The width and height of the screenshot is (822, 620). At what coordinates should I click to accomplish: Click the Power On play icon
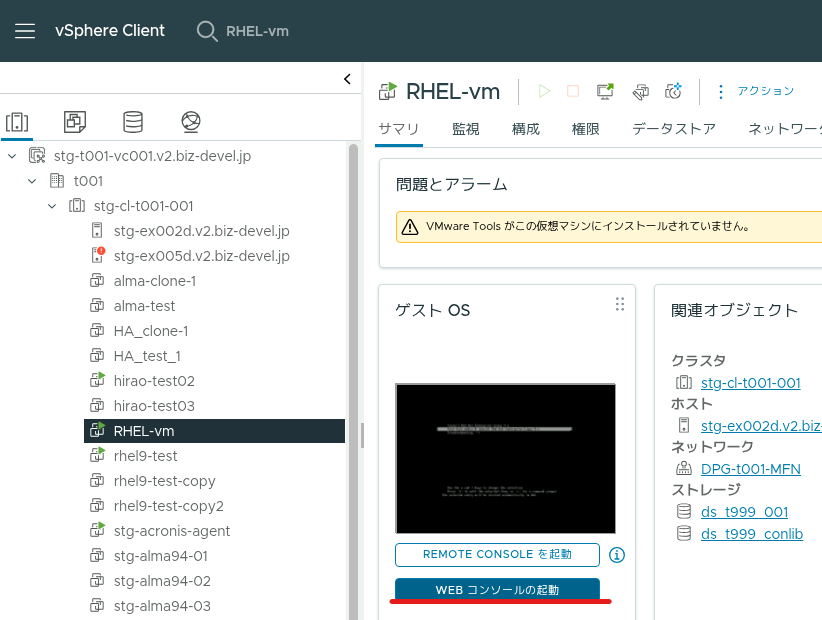pos(544,91)
